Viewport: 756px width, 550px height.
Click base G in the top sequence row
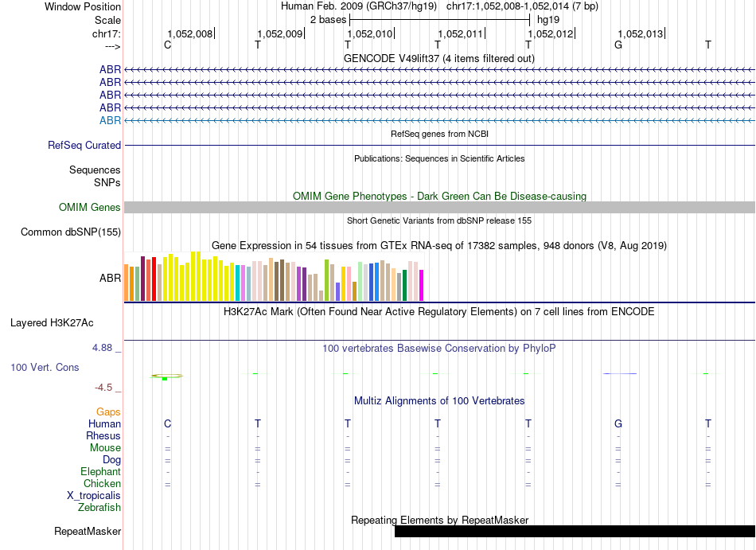click(618, 45)
